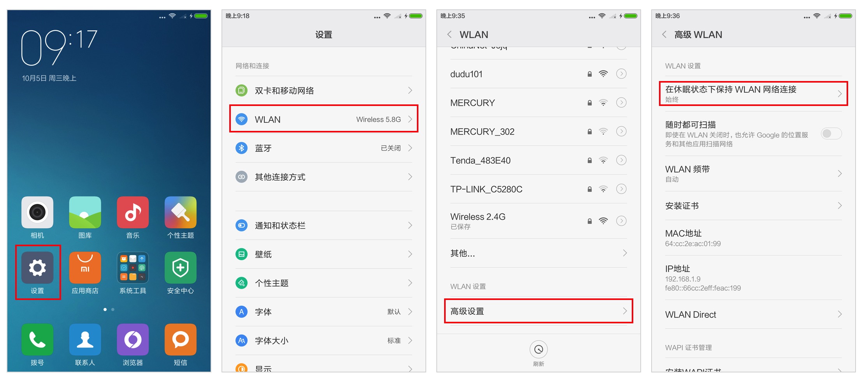
Task: Open WLAN 频带 band selection
Action: (753, 173)
